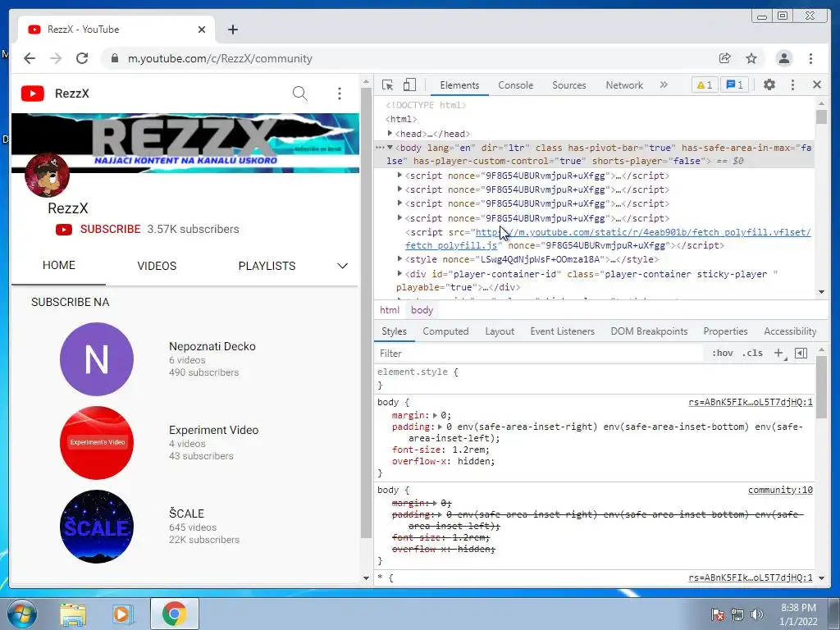Open the fetch_polyfill.js script link
The width and height of the screenshot is (840, 630).
608,239
